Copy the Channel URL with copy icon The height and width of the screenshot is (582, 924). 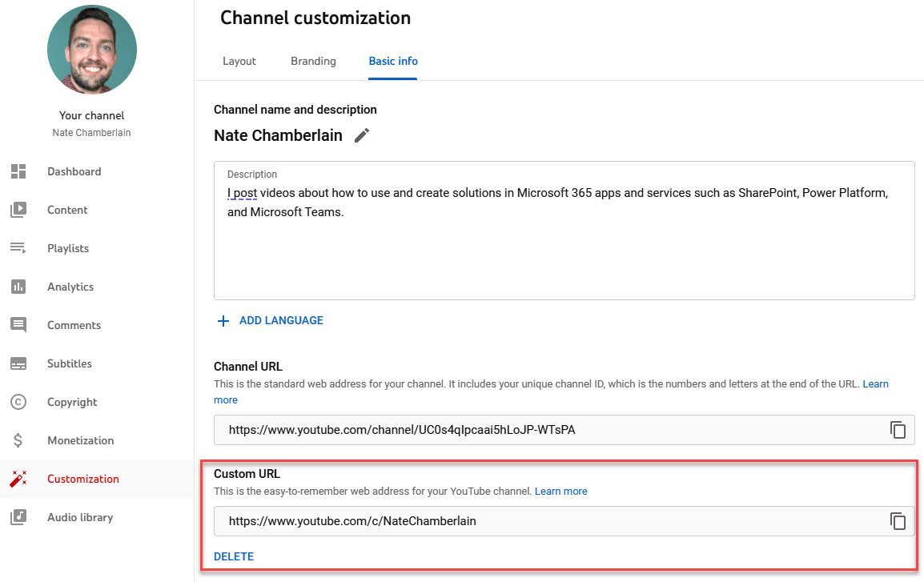898,430
